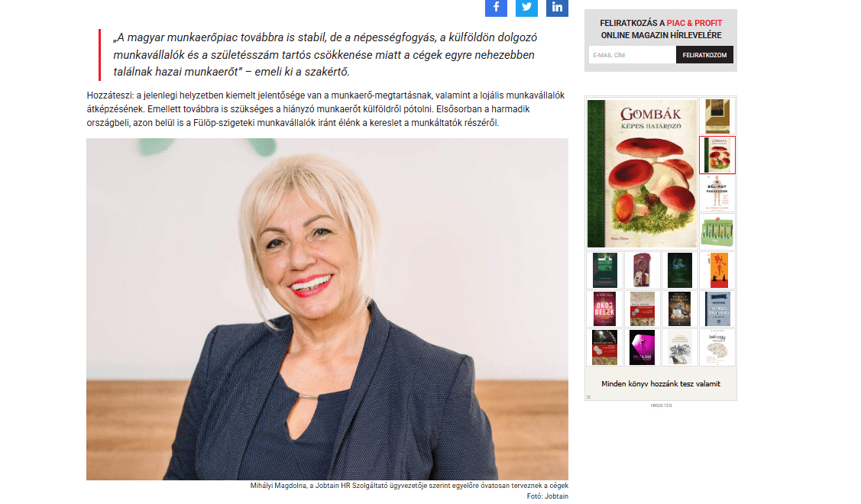Click the Okos Belek book thumbnail
861x504 pixels.
(x=604, y=309)
